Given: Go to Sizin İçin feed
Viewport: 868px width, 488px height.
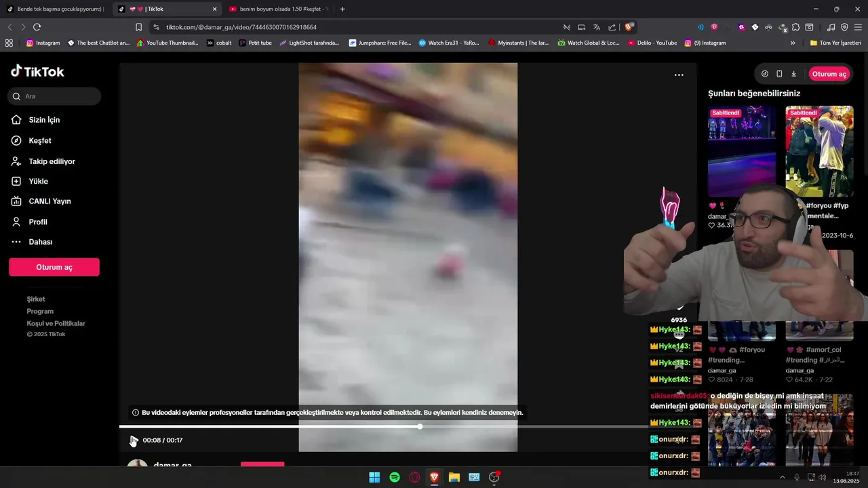Looking at the screenshot, I should pyautogui.click(x=35, y=120).
